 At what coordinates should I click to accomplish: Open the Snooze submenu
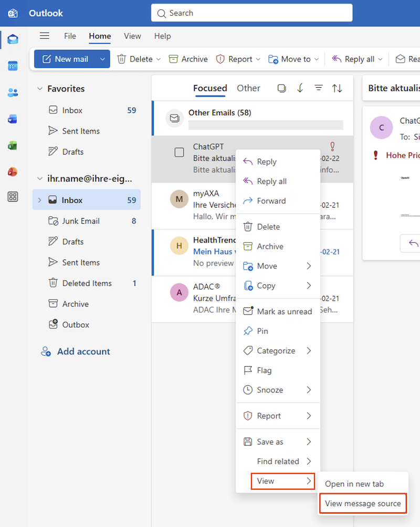tap(278, 390)
